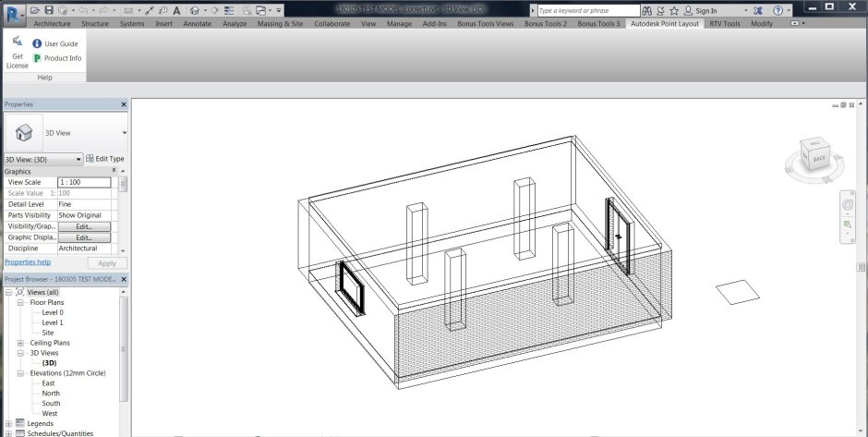The image size is (868, 437).
Task: Open the Massing & Site tab
Action: coord(280,24)
